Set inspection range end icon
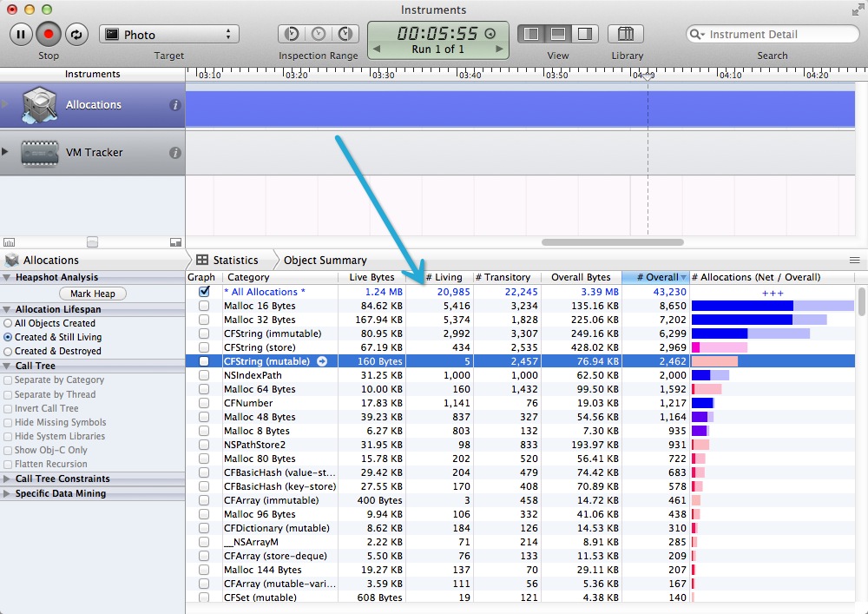Viewport: 868px width, 614px height. coord(345,35)
